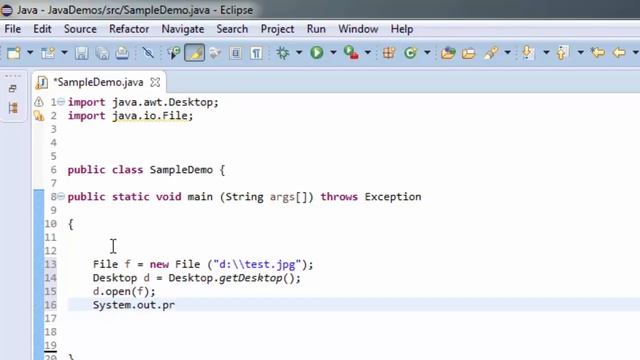This screenshot has width=640, height=360.
Task: Toggle the Mark Occurrences highlighter button
Action: [195, 53]
